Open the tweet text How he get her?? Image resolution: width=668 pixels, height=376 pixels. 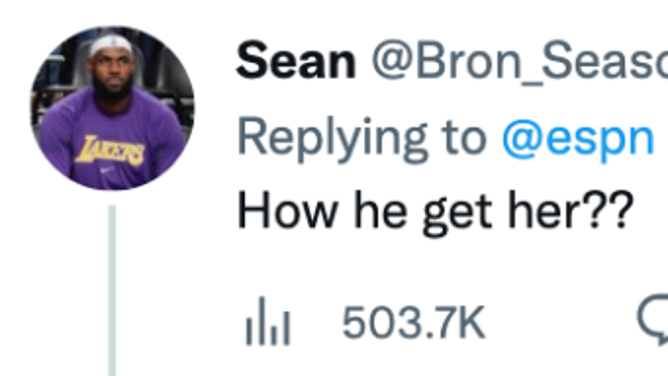(x=435, y=211)
